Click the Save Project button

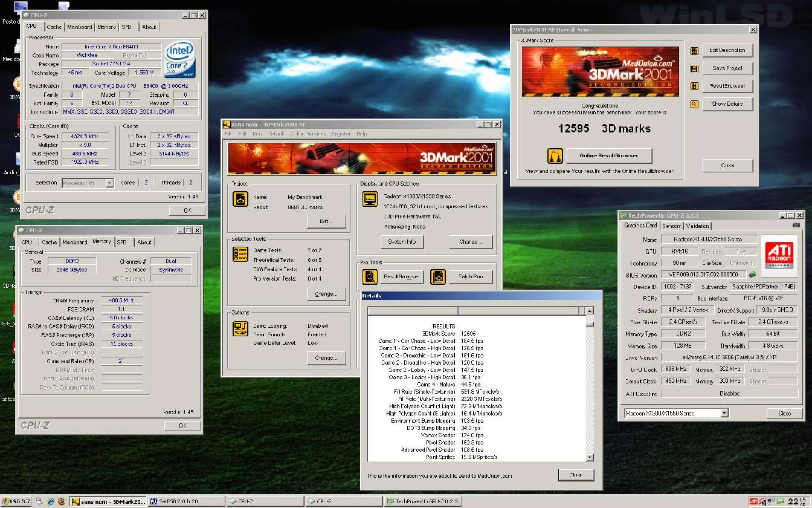pyautogui.click(x=727, y=68)
